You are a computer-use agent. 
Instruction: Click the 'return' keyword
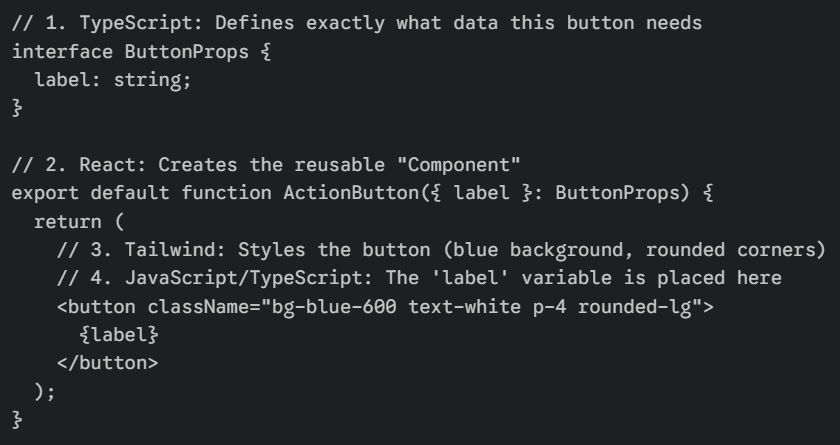[67, 217]
